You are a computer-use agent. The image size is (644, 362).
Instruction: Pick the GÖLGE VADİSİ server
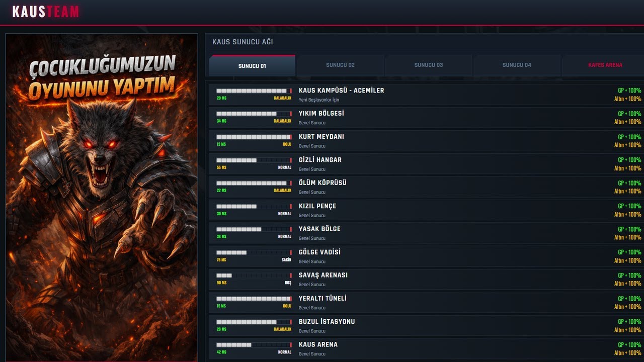[426, 256]
